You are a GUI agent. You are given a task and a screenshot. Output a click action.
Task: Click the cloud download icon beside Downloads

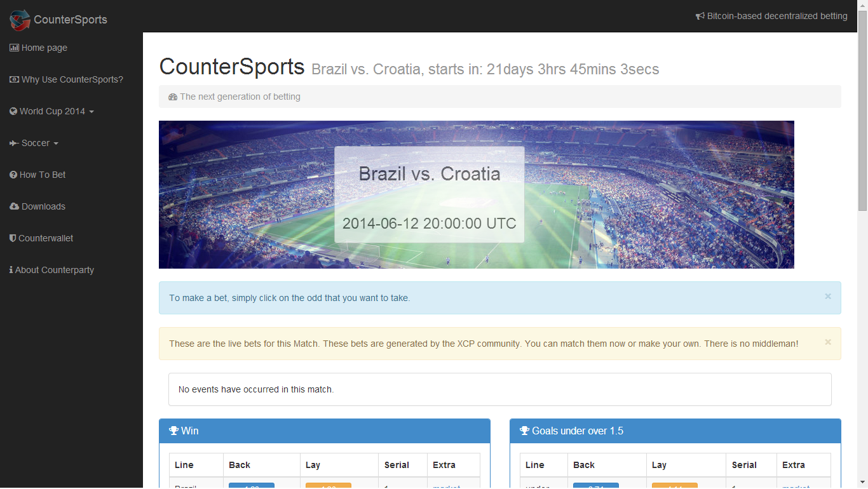[14, 206]
